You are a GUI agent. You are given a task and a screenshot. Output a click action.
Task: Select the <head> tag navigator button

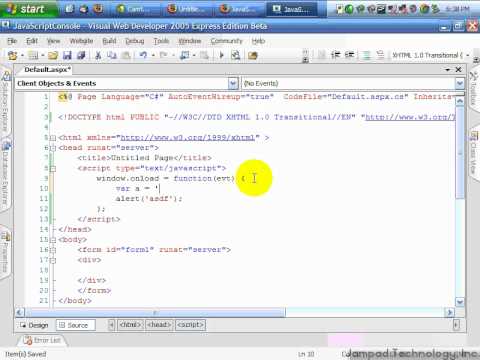tap(159, 325)
